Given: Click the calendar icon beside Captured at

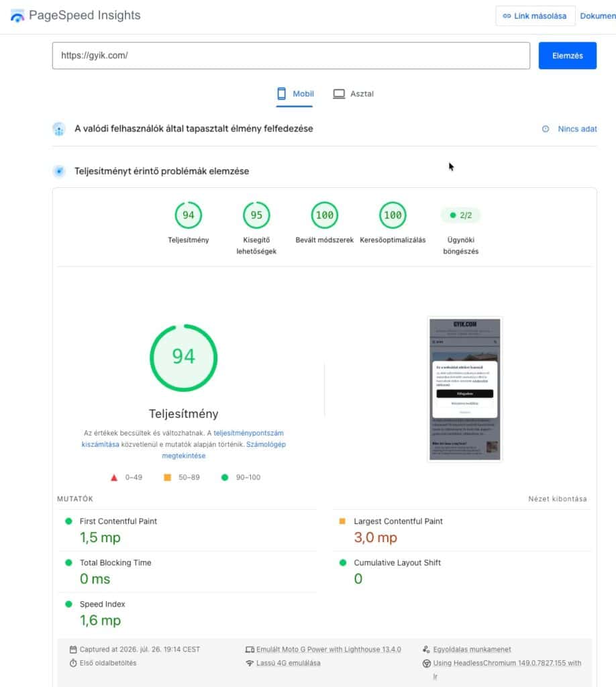Looking at the screenshot, I should 73,649.
